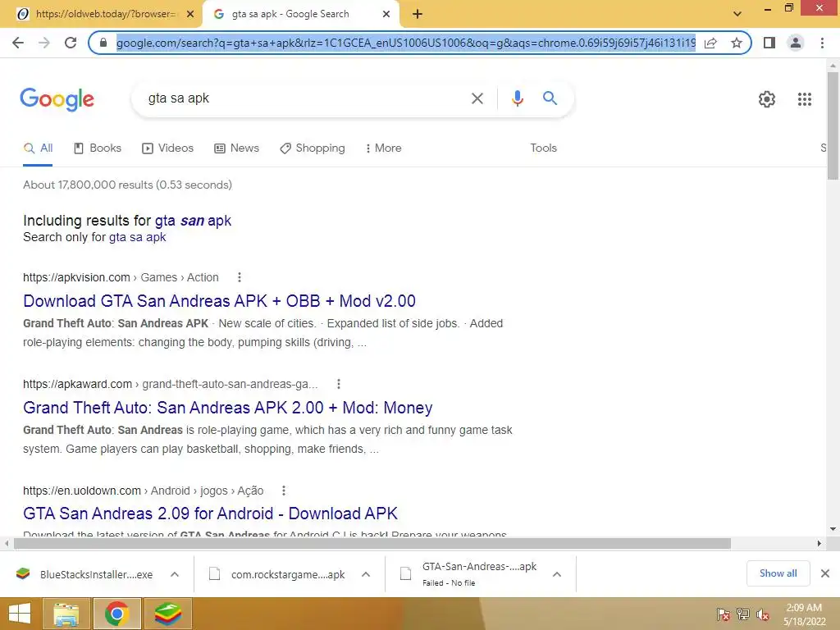Open a new browser tab
The image size is (840, 630).
click(418, 15)
